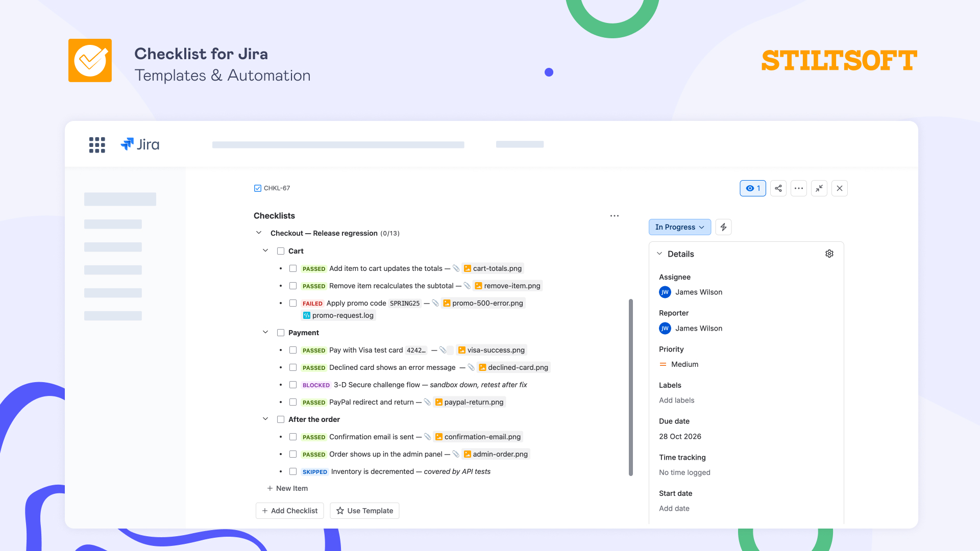Open the CHKL-67 issue key link
Screen dimensions: 980x551
(x=277, y=188)
